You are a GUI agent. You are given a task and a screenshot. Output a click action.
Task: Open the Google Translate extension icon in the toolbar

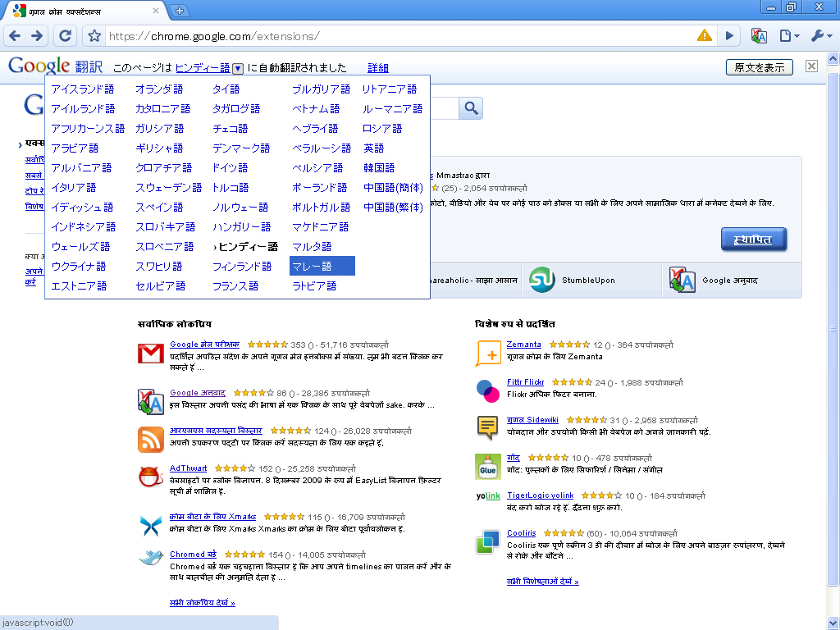point(759,36)
